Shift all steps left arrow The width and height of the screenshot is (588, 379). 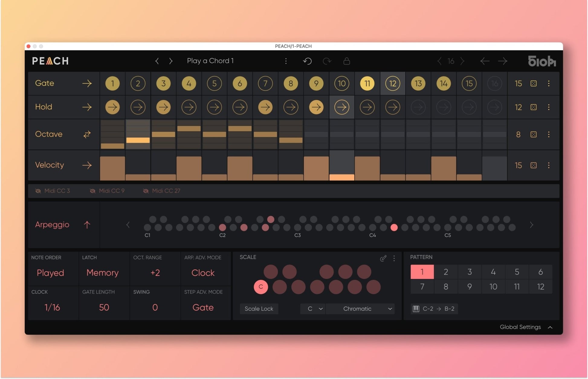485,61
